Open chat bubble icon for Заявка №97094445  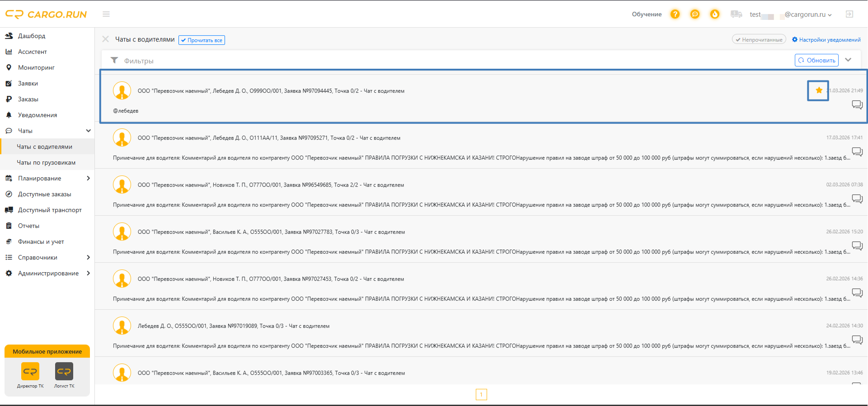click(x=857, y=105)
